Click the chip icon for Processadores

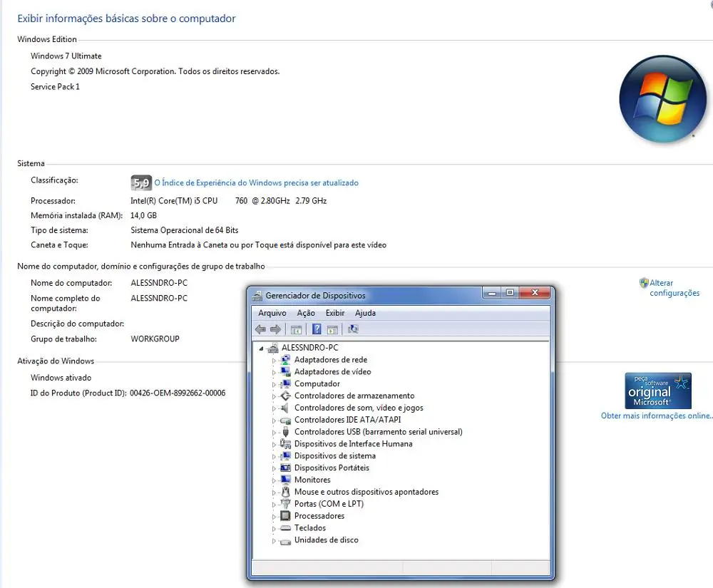tap(285, 516)
